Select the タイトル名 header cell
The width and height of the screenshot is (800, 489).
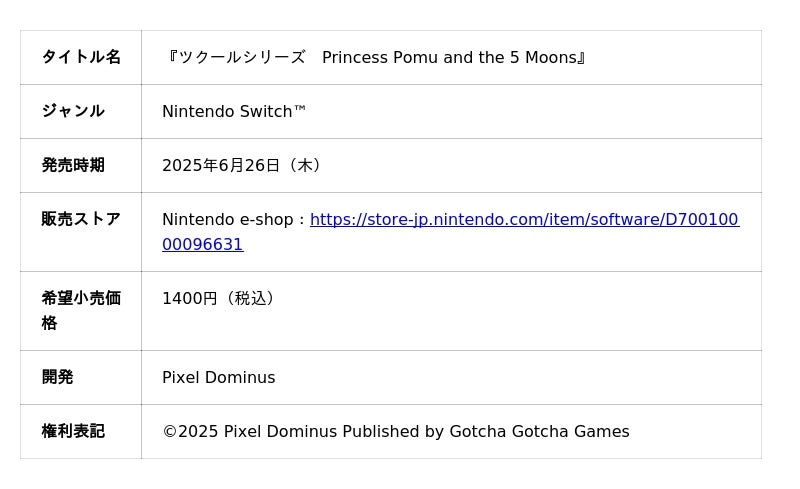point(81,58)
